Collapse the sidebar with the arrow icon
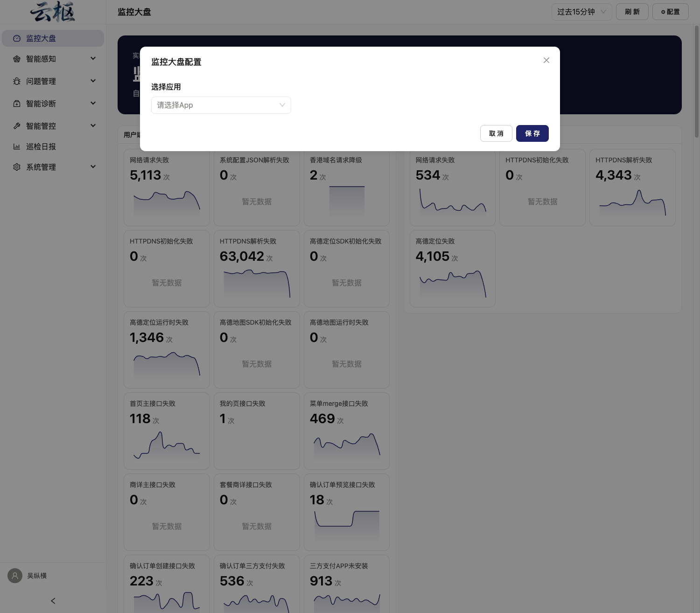This screenshot has height=613, width=700. 53,601
